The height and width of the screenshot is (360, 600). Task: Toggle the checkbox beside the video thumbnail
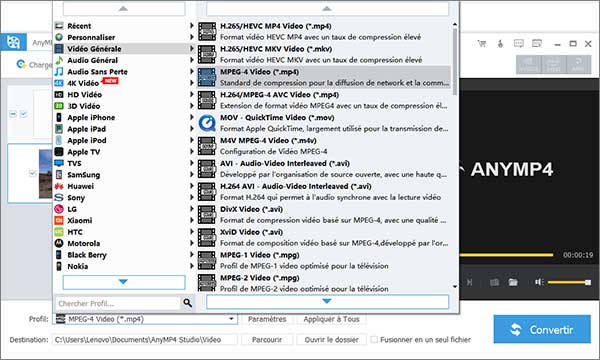coord(33,173)
